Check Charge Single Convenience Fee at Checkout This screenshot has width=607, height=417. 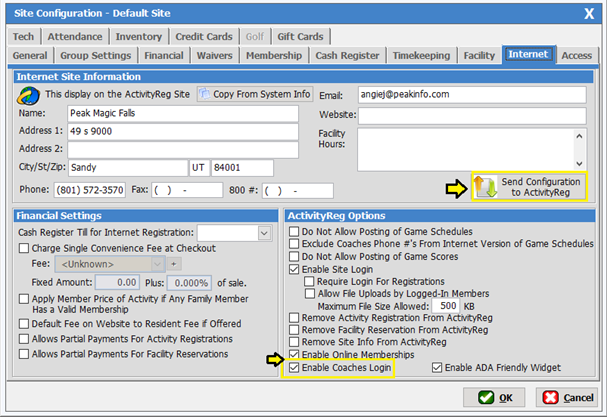25,248
